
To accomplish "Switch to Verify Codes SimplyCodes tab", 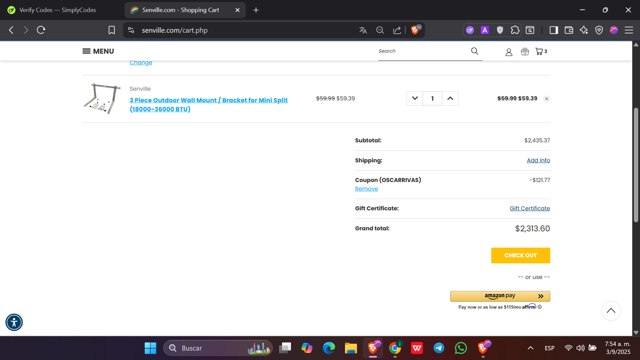I will (x=57, y=10).
